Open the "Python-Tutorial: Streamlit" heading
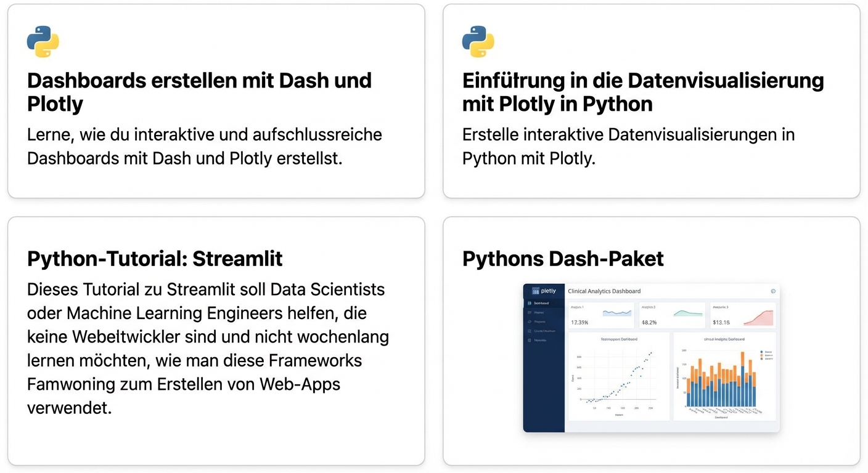Viewport: 868px width, 473px height. pos(155,259)
